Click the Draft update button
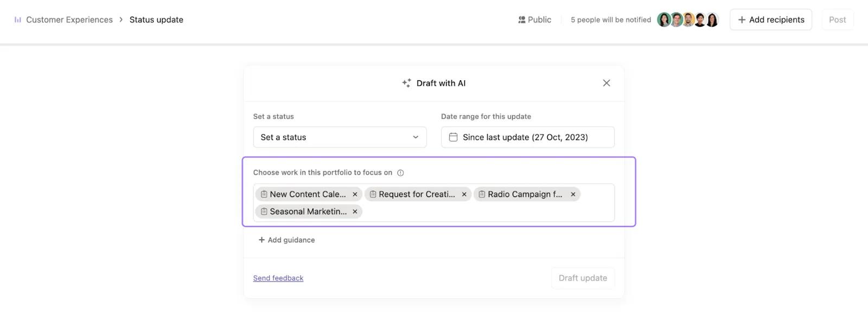 pyautogui.click(x=583, y=278)
